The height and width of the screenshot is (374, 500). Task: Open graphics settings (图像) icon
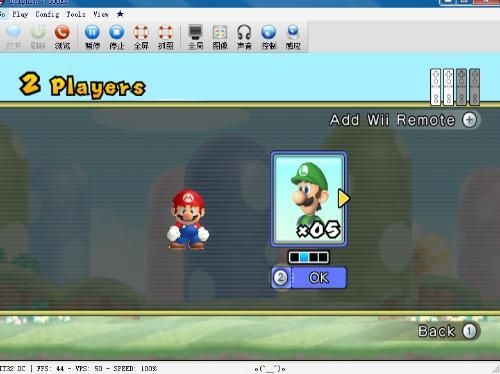coord(220,37)
